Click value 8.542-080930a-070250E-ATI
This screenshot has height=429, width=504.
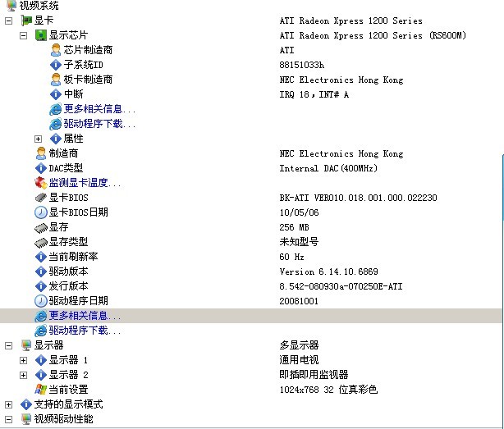[341, 286]
